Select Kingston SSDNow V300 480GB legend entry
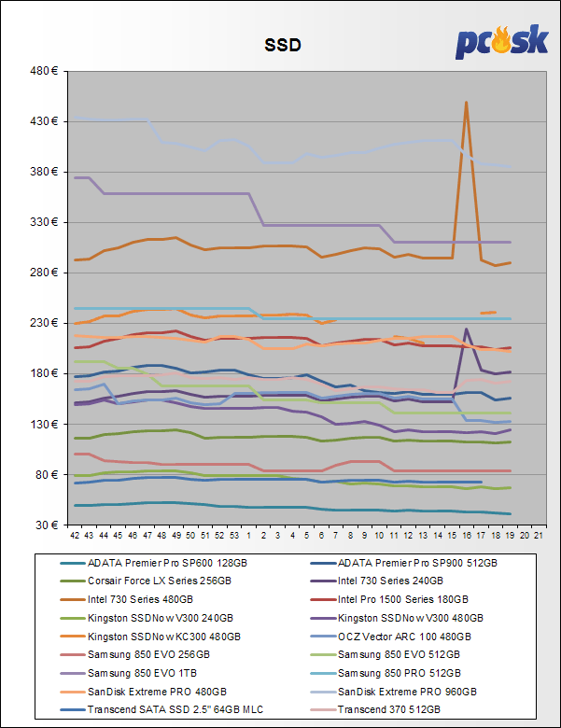Viewport: 561px width, 728px height. [x=397, y=618]
